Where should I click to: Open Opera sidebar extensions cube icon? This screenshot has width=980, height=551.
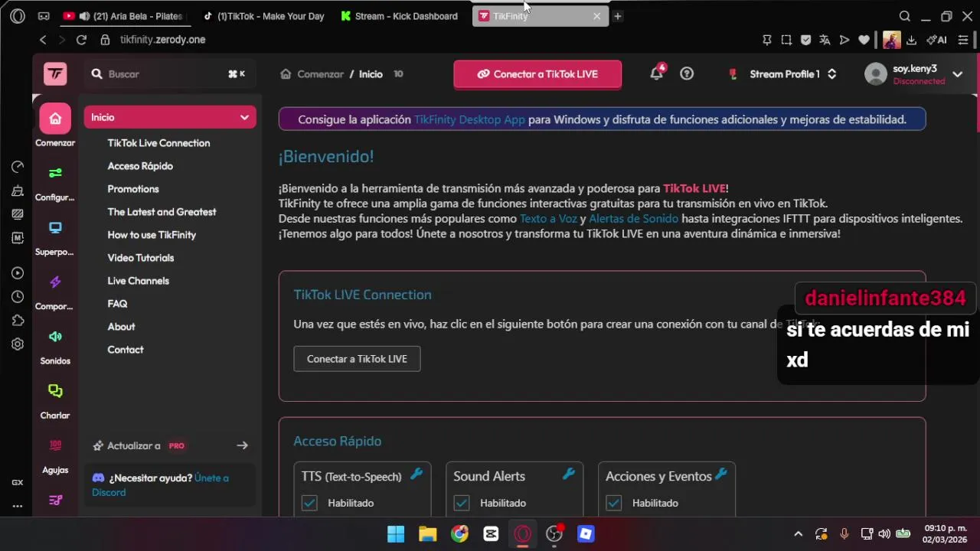coord(18,321)
